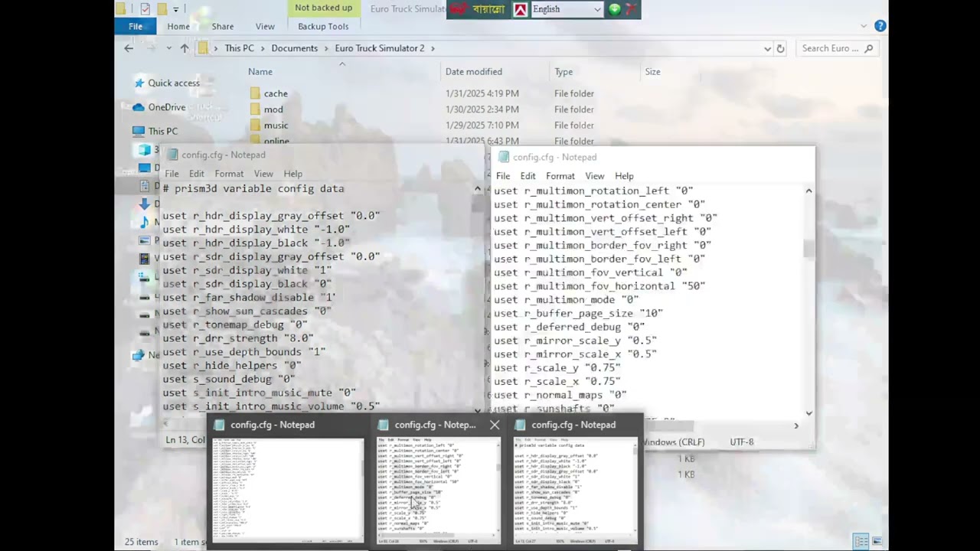Go up one folder level arrow

[x=185, y=48]
